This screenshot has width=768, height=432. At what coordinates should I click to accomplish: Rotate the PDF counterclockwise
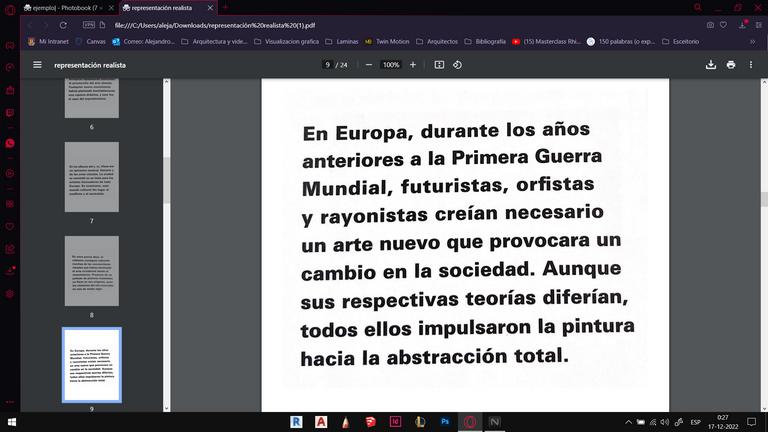tap(457, 65)
